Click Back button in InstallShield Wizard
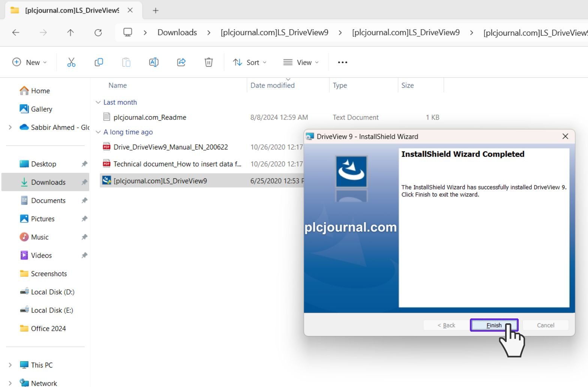The width and height of the screenshot is (588, 387). coord(446,325)
